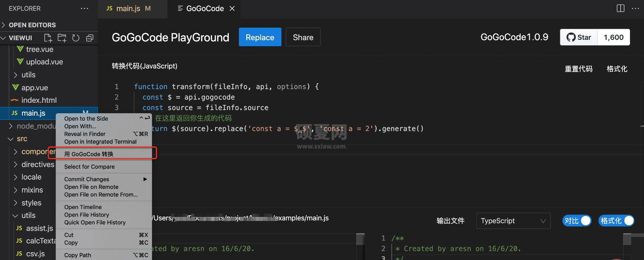This screenshot has height=260, width=644.
Task: Click the 1,600 star count
Action: click(614, 37)
